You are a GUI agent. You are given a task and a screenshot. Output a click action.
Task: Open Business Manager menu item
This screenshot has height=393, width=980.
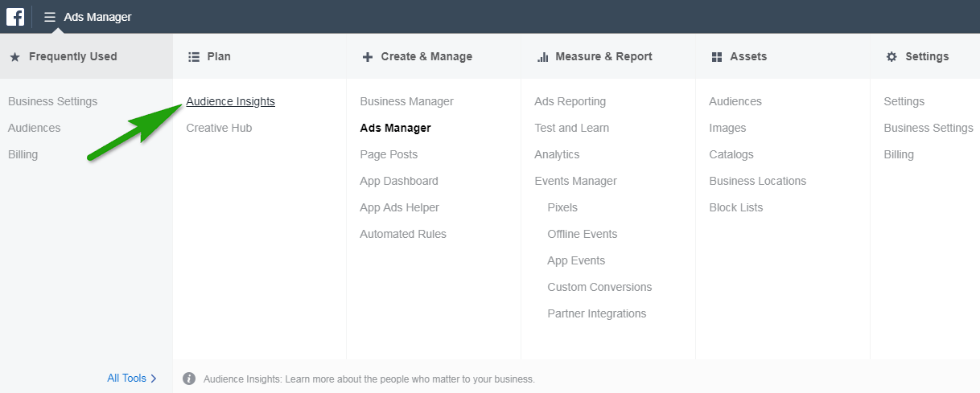pyautogui.click(x=406, y=101)
